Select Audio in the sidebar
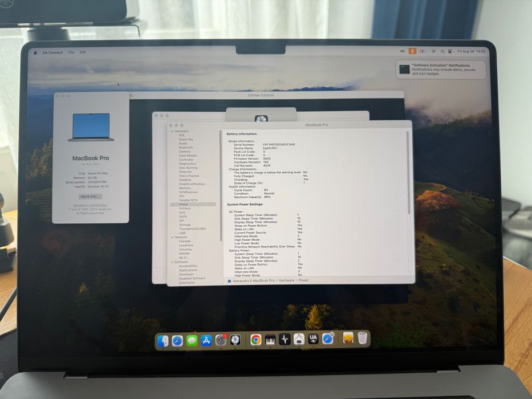 click(183, 144)
